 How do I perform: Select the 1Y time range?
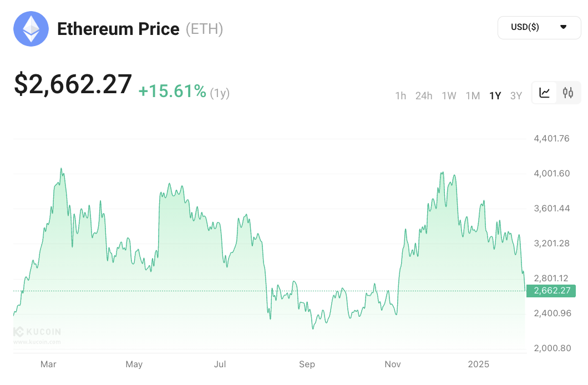pos(495,95)
